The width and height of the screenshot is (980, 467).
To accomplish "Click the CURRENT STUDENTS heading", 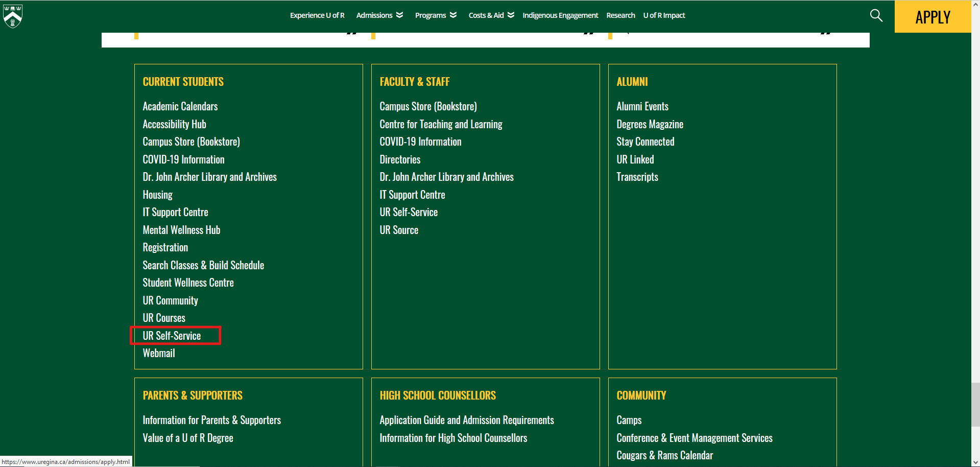I will coord(183,82).
